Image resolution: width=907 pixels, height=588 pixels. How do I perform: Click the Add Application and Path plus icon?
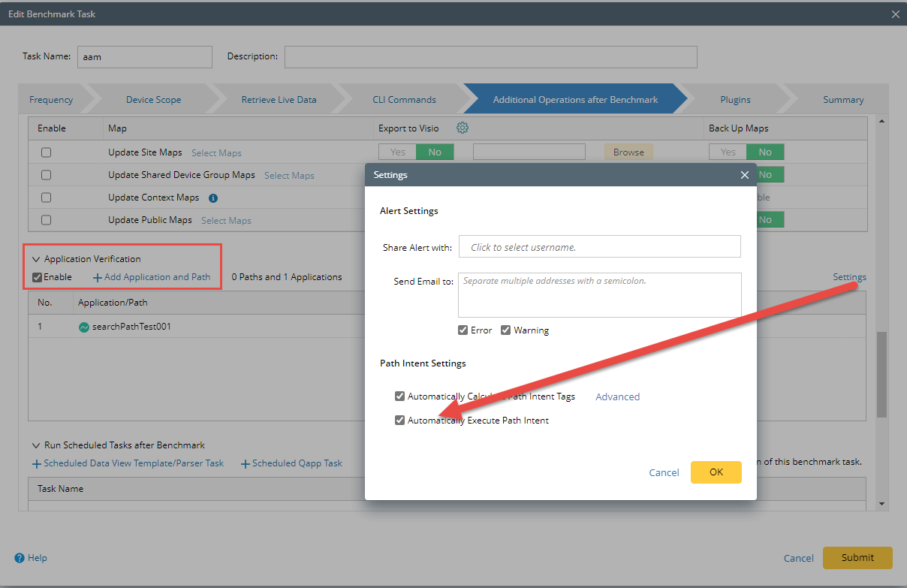pyautogui.click(x=99, y=277)
